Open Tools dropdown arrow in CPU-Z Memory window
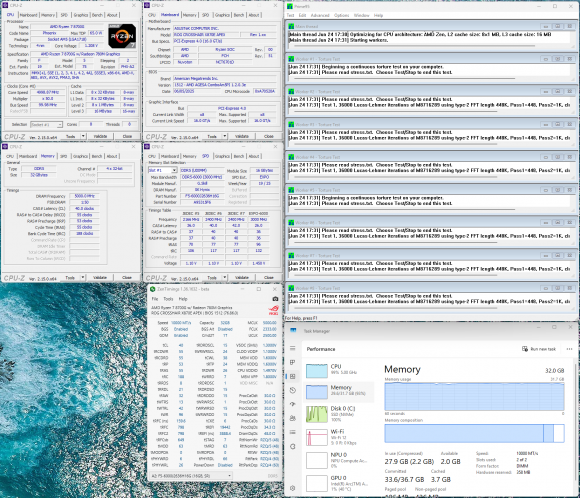The height and width of the screenshot is (498, 580). point(83,277)
